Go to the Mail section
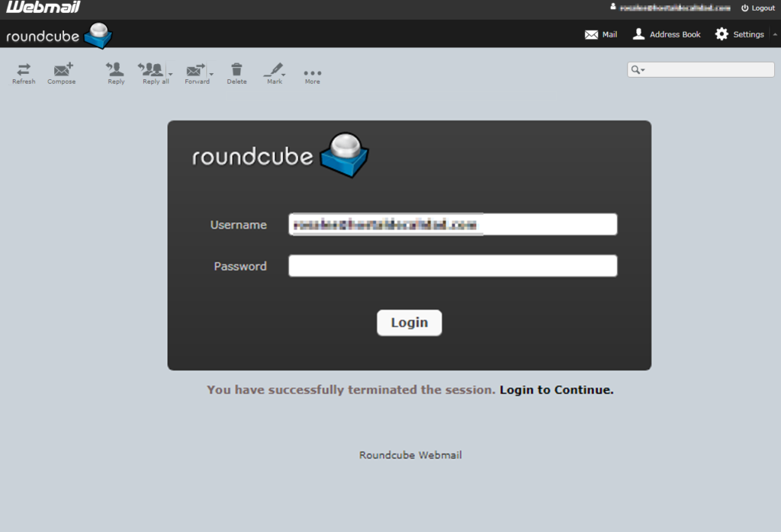 pos(601,34)
